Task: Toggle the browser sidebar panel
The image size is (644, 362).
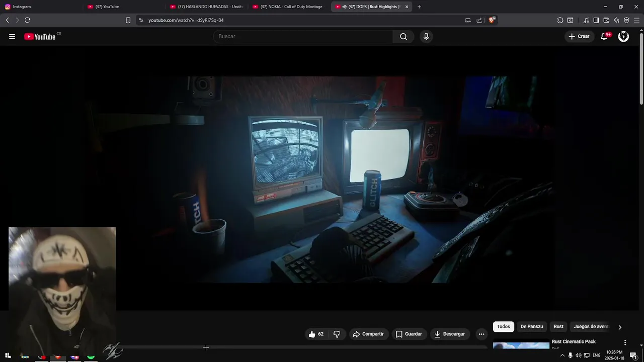Action: (x=596, y=20)
